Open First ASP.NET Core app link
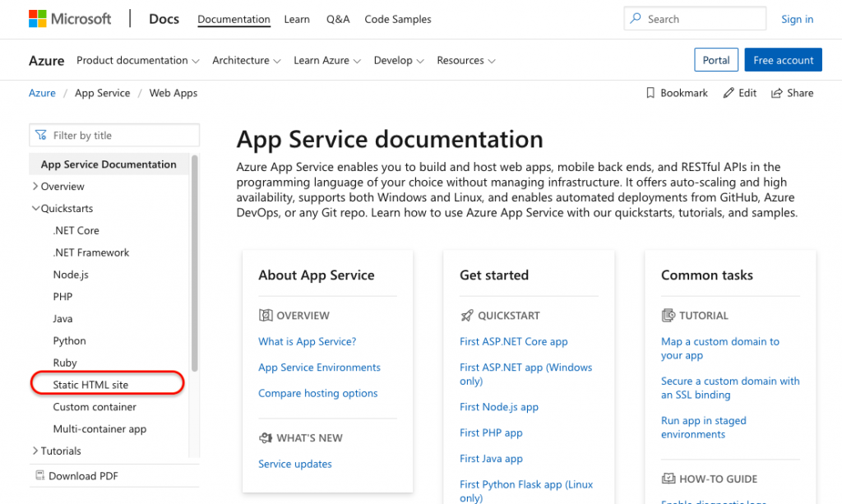The width and height of the screenshot is (842, 504). click(x=513, y=341)
